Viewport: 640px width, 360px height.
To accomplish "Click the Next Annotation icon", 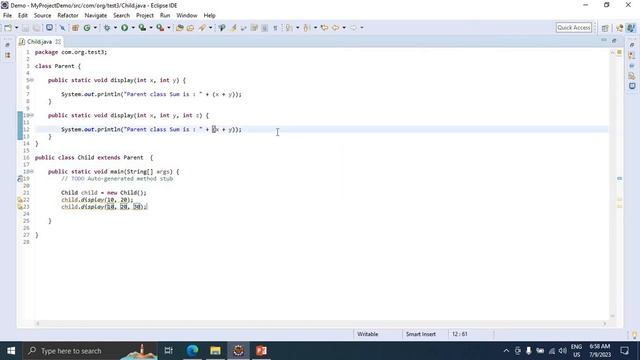I will (x=289, y=28).
